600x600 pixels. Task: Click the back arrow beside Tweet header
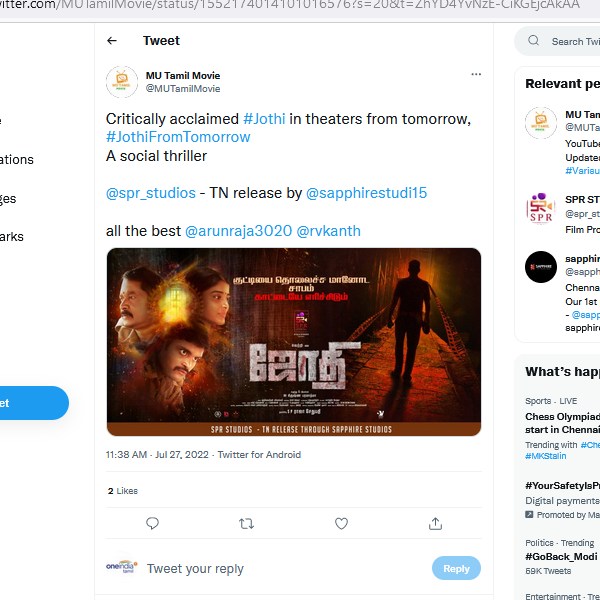coord(112,41)
